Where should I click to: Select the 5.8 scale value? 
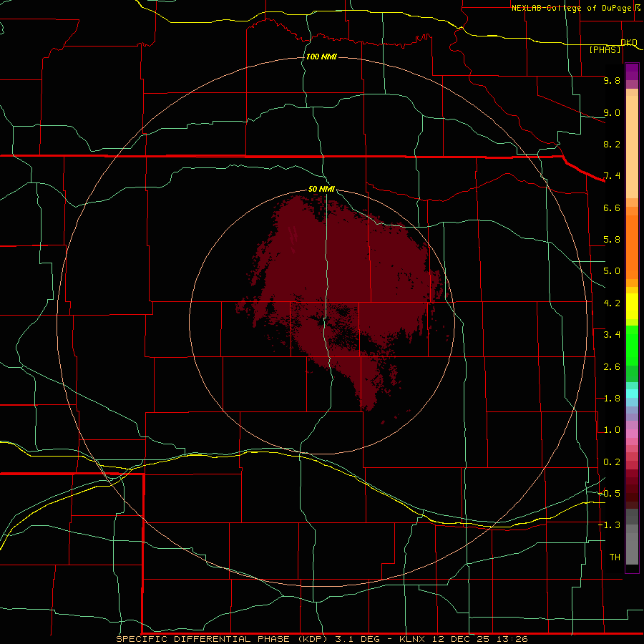612,240
